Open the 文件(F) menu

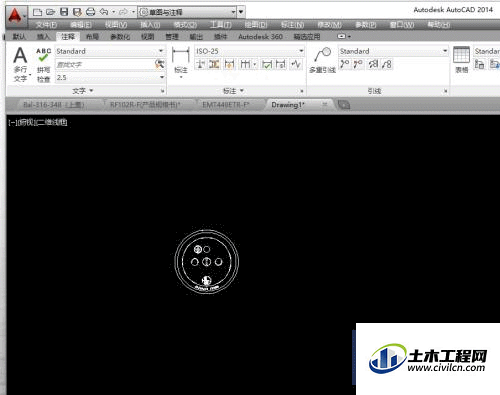point(46,25)
